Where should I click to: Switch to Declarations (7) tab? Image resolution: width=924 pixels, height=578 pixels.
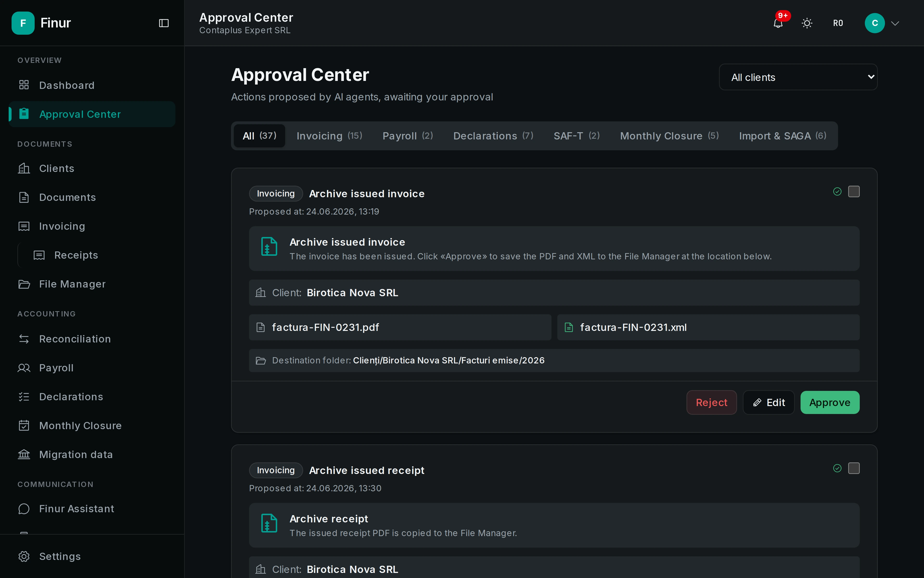(x=493, y=136)
